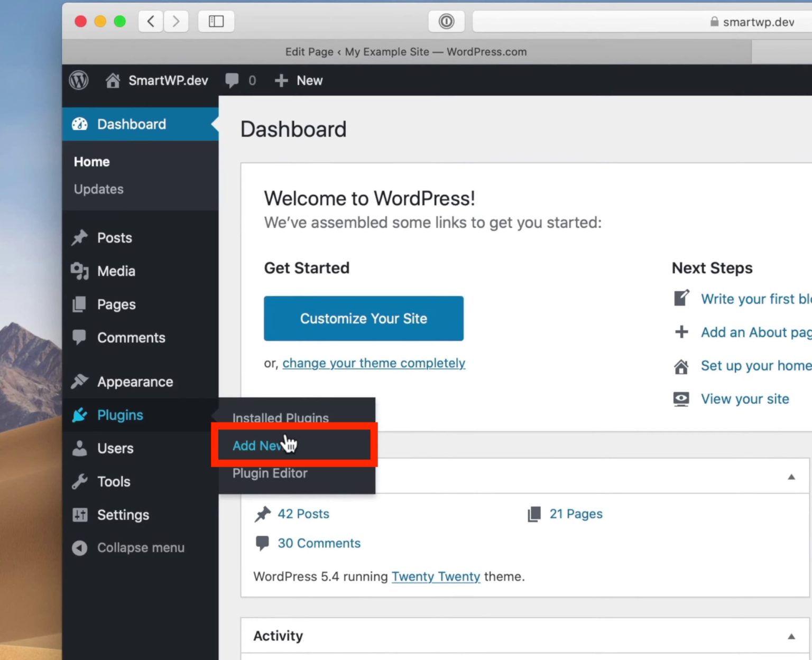
Task: Open the Twenty Twenty theme link
Action: (436, 577)
